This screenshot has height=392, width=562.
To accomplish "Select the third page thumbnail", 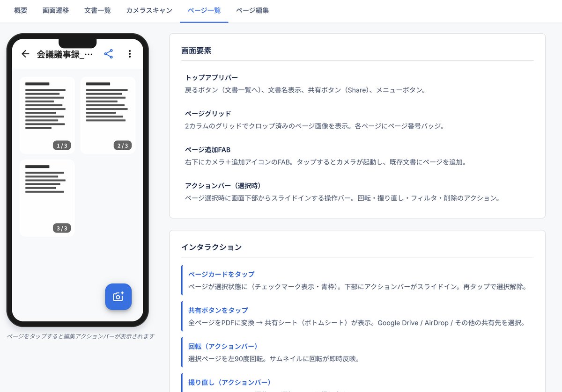I will click(47, 197).
